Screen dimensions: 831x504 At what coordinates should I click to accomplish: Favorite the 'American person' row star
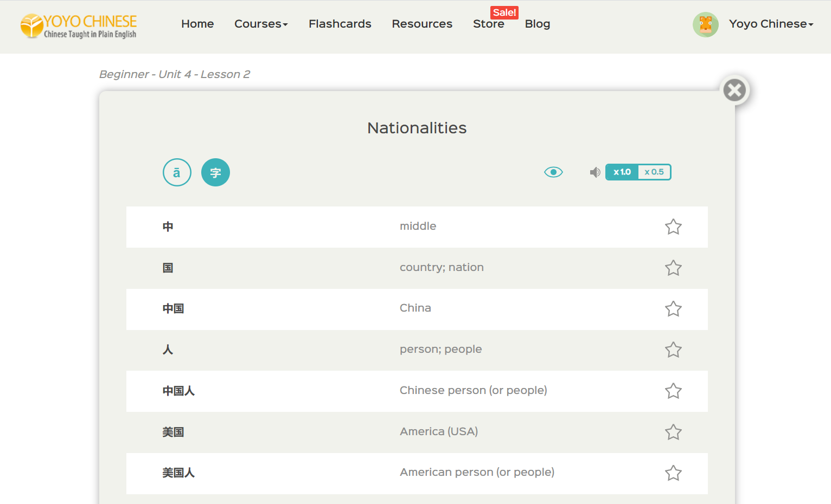coord(673,473)
